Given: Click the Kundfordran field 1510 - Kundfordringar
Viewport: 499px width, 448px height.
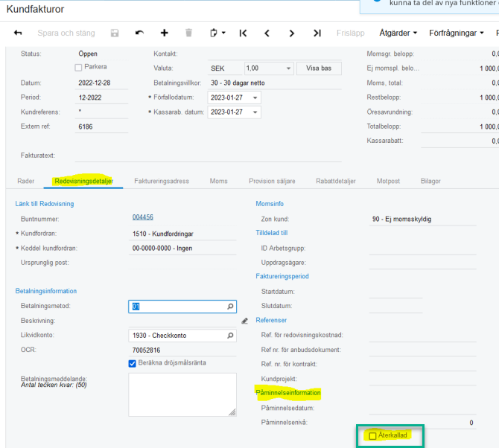Looking at the screenshot, I should tap(182, 234).
